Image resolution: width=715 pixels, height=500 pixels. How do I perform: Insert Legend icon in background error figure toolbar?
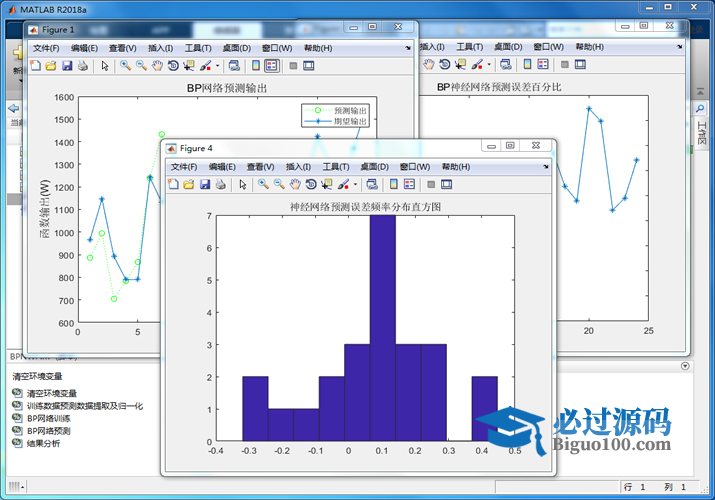click(543, 64)
